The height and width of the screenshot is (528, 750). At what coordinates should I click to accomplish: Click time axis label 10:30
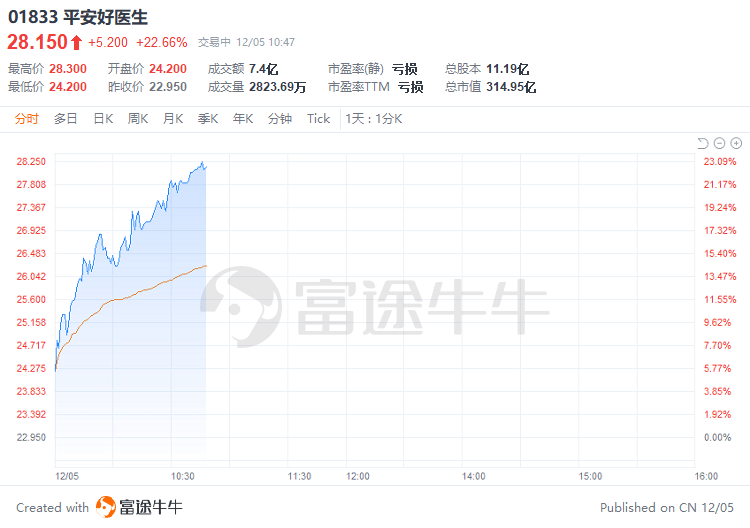[x=183, y=476]
